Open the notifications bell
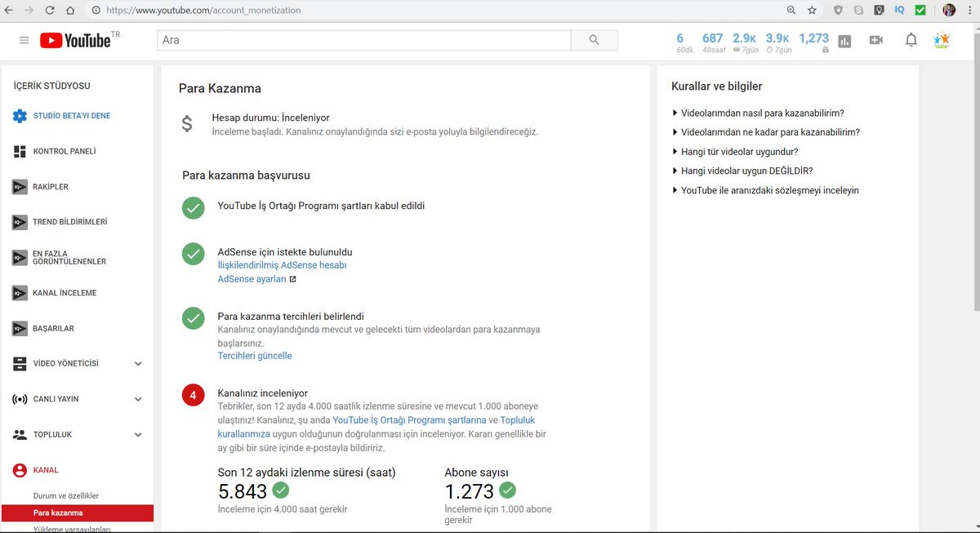Viewport: 980px width, 533px height. [911, 40]
